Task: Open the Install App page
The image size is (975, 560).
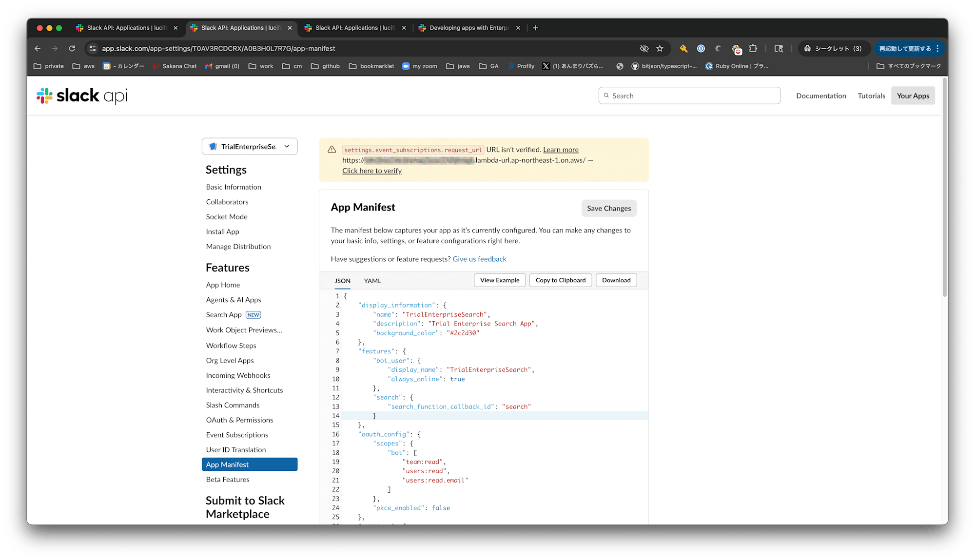Action: pyautogui.click(x=222, y=232)
